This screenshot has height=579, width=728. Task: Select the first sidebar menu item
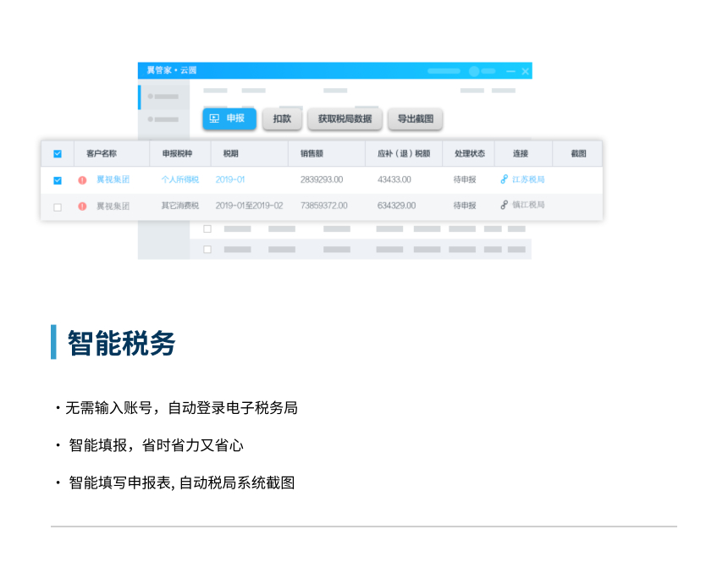(x=163, y=96)
